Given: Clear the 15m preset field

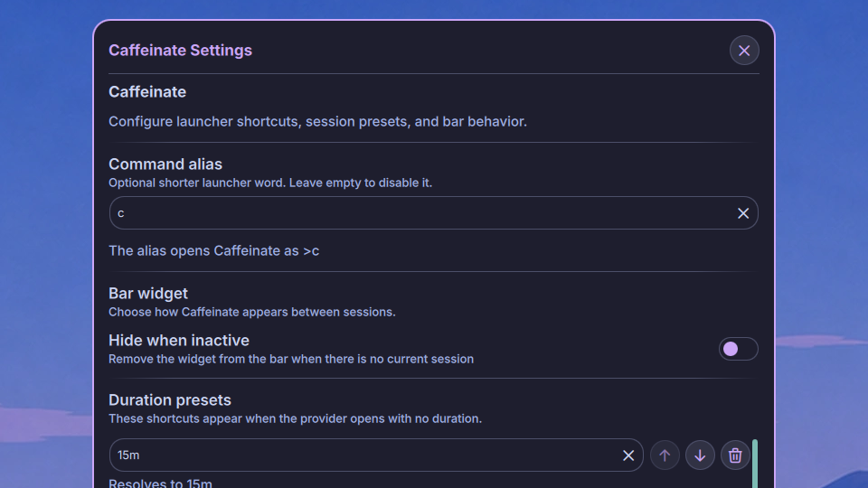Looking at the screenshot, I should (627, 455).
